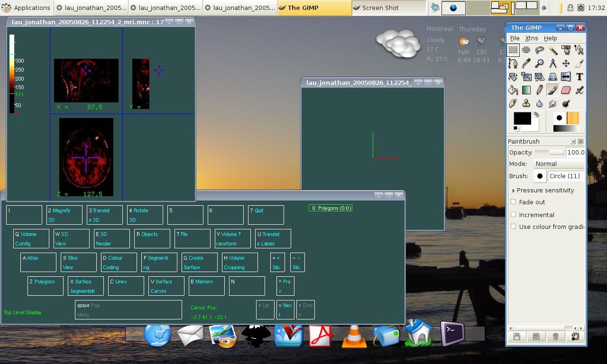Click the 0: Polygons (0:0) object entry
Screen dimensions: 607x364
tap(331, 208)
